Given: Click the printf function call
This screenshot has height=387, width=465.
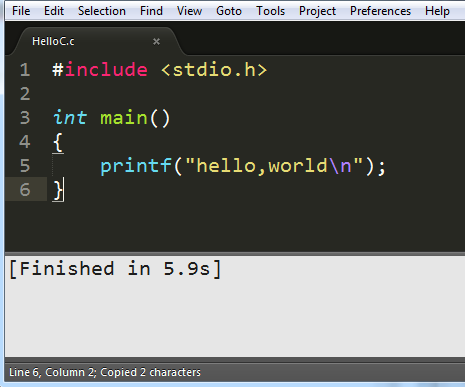Looking at the screenshot, I should [136, 166].
